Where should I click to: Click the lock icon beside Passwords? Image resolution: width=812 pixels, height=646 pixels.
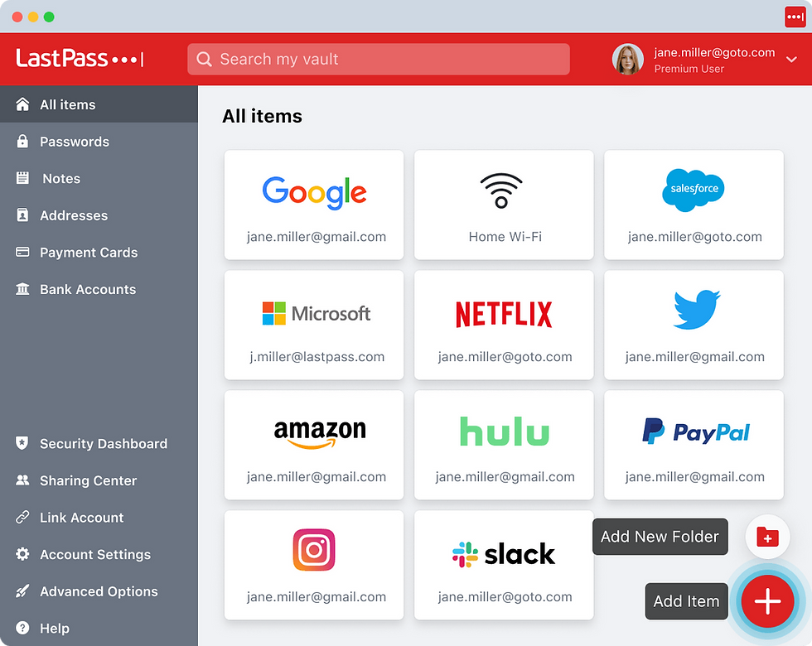22,141
